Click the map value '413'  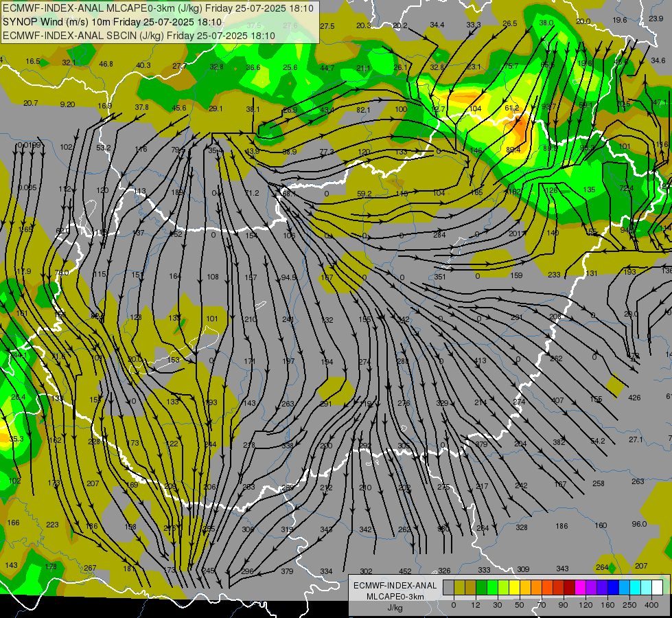coord(480,360)
